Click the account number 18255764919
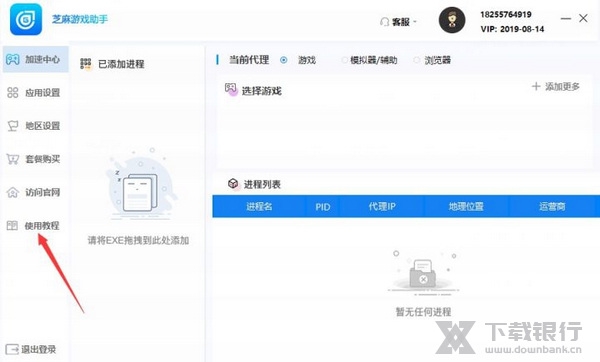 point(506,15)
